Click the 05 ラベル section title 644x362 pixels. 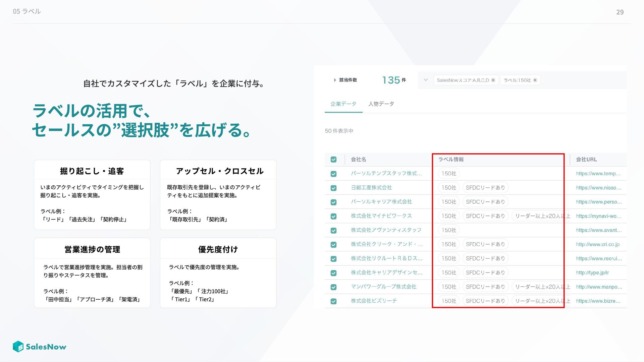(27, 11)
